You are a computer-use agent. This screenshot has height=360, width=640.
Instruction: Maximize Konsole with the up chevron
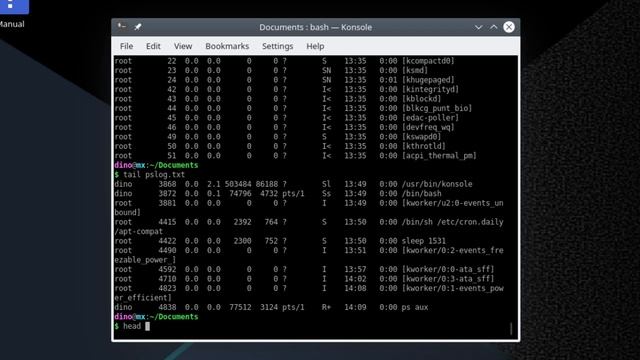coord(493,27)
